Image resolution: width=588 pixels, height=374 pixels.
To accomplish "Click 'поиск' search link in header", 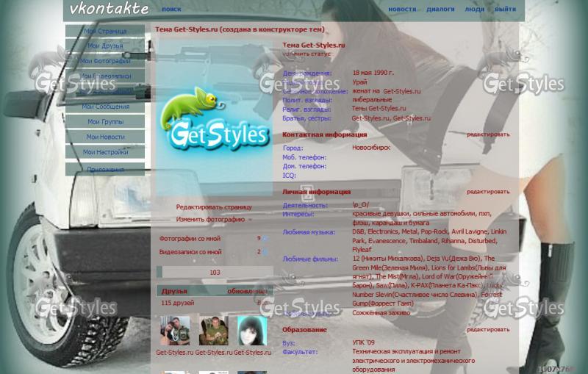I will coord(171,10).
